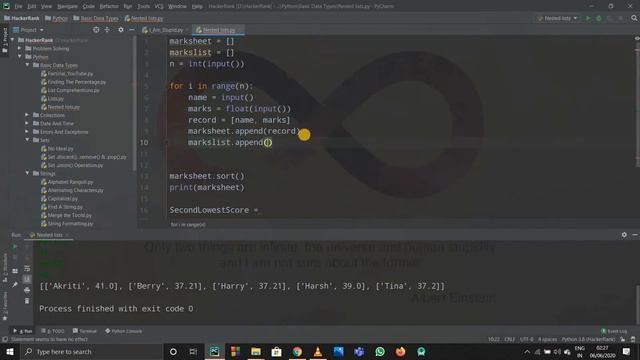Image resolution: width=640 pixels, height=360 pixels.
Task: Open the Refactor menu
Action: coord(109,6)
